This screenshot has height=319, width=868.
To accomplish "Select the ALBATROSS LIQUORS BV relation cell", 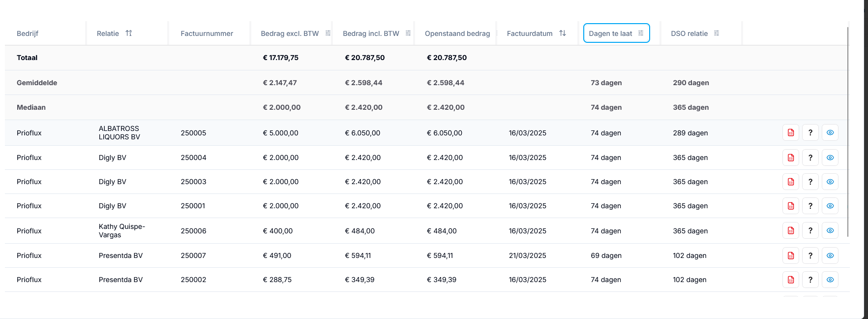I will pos(120,132).
